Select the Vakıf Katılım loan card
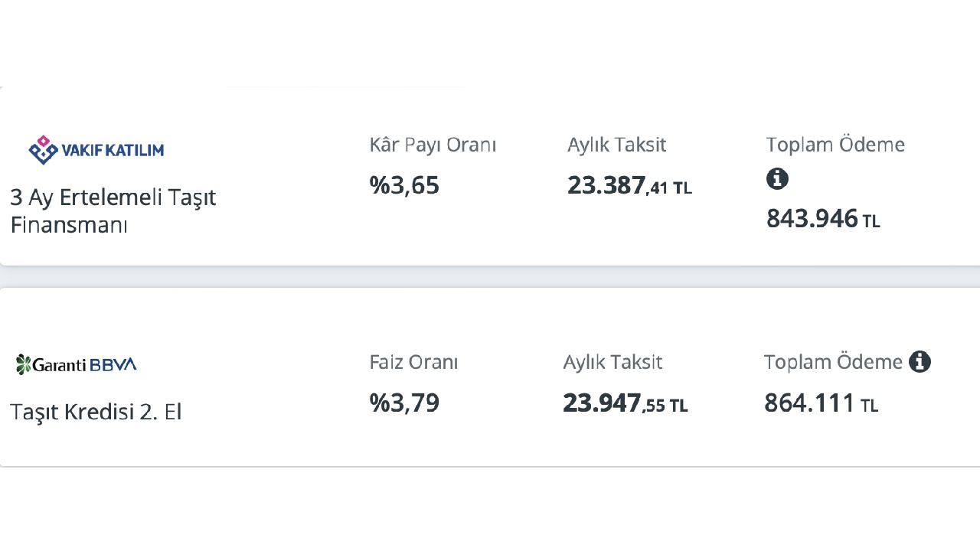Viewport: 980px width, 551px height. click(x=490, y=176)
